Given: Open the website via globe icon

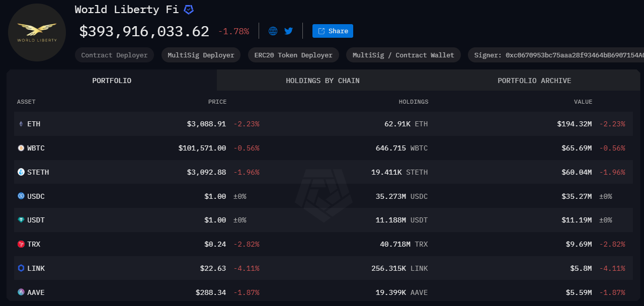Looking at the screenshot, I should click(272, 31).
